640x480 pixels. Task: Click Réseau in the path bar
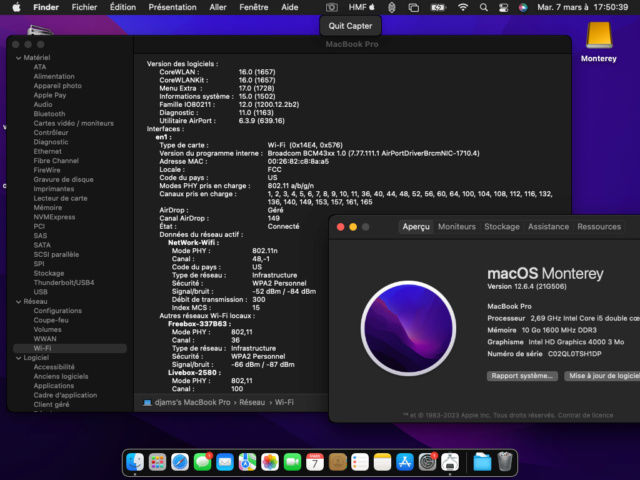click(252, 402)
